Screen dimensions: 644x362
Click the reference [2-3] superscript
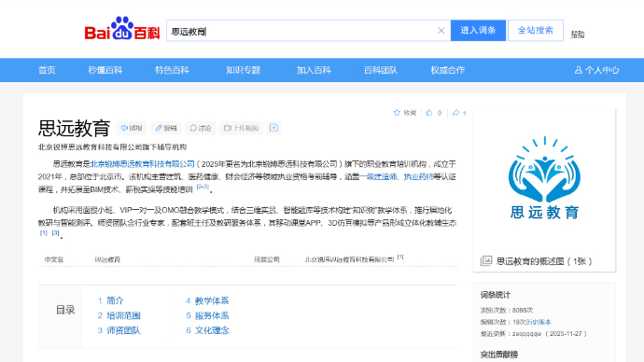click(x=203, y=187)
